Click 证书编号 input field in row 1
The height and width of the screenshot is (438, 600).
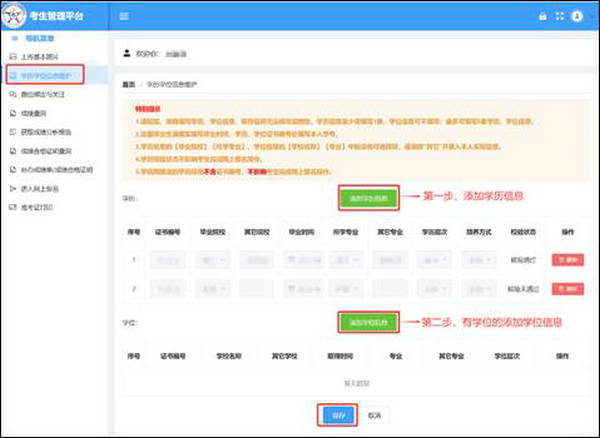point(166,259)
